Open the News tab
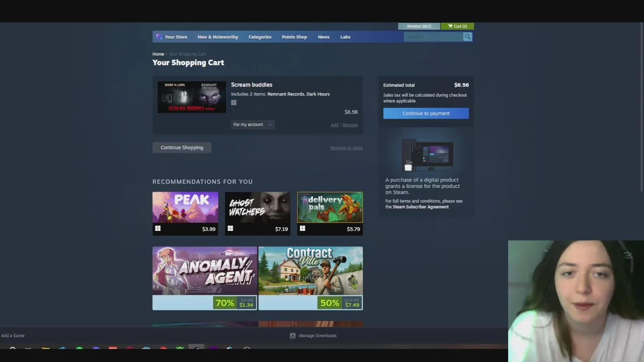This screenshot has width=644, height=362. click(x=324, y=37)
